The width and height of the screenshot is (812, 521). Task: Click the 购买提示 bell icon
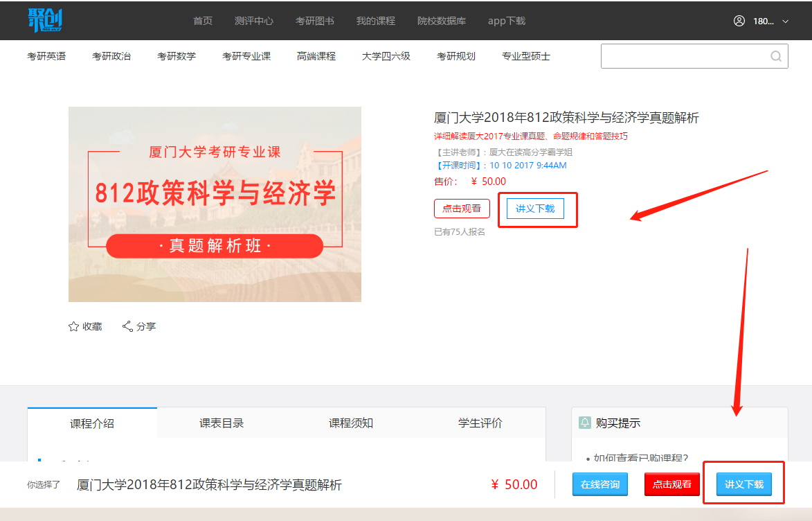(x=585, y=423)
